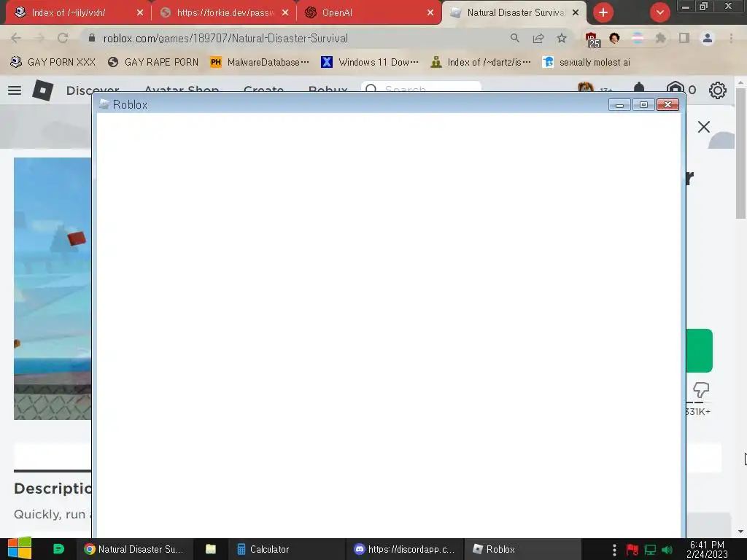Click the Roblox logo home icon
This screenshot has width=747, height=560.
43,90
